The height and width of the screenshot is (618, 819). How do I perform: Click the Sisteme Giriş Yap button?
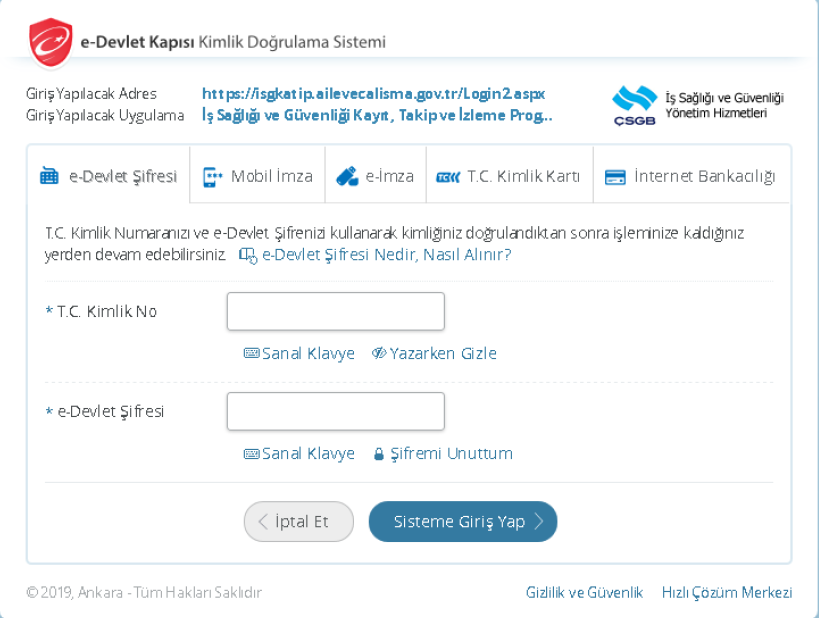click(x=463, y=521)
